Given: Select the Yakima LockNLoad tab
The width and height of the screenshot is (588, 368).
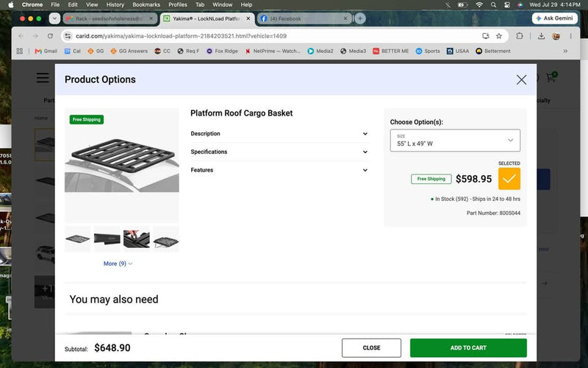Looking at the screenshot, I should pos(207,18).
